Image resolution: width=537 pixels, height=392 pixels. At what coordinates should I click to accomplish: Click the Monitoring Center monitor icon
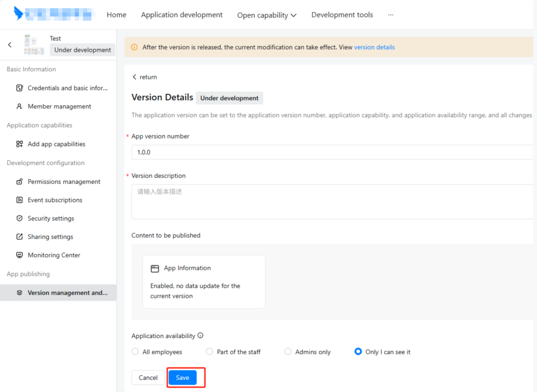point(19,255)
